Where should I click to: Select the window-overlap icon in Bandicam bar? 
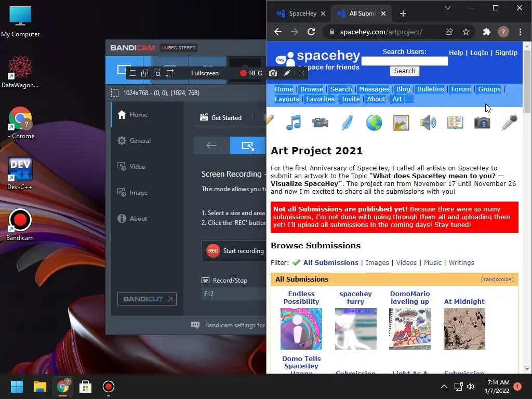pos(144,73)
